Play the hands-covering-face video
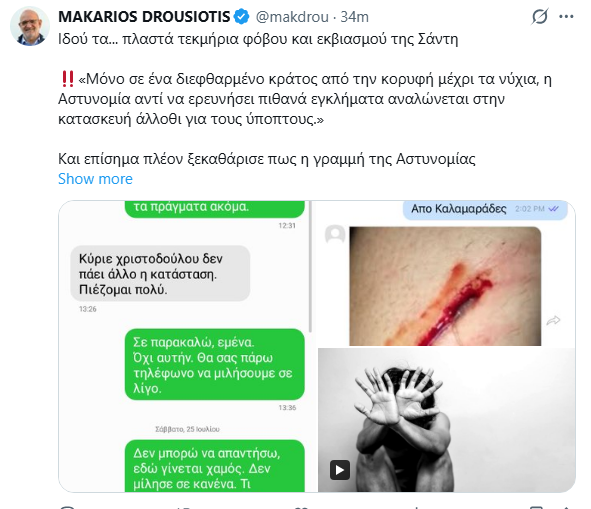 340,470
